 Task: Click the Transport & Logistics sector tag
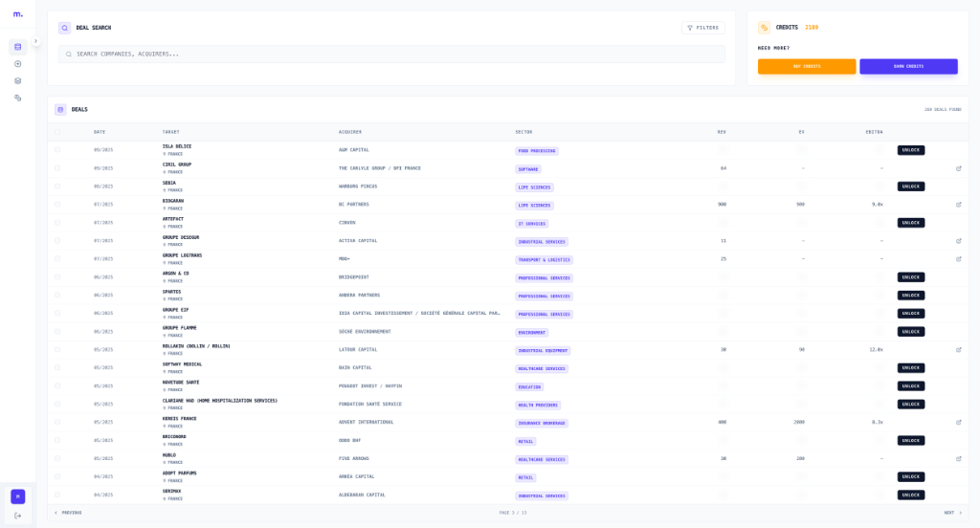click(544, 260)
